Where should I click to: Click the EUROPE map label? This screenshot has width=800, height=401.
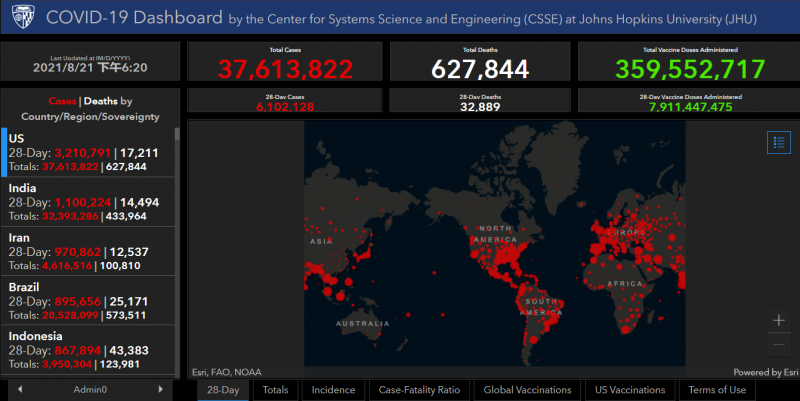point(626,232)
